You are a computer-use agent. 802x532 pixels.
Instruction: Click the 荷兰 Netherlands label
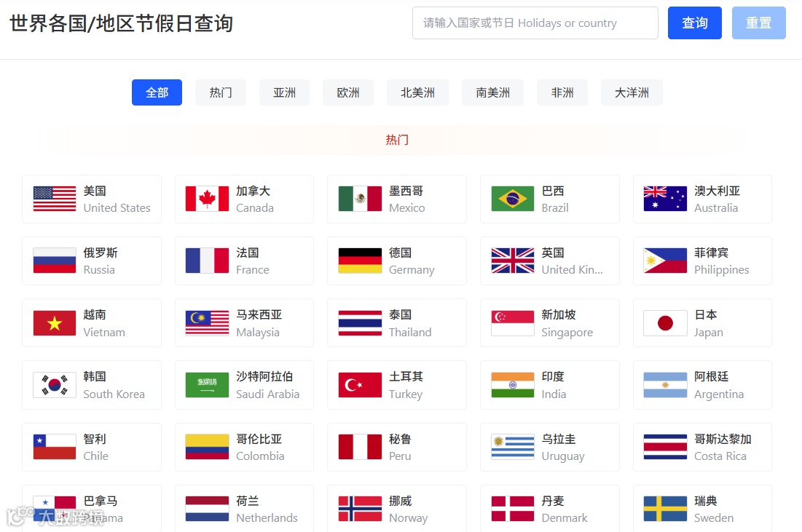[x=267, y=509]
